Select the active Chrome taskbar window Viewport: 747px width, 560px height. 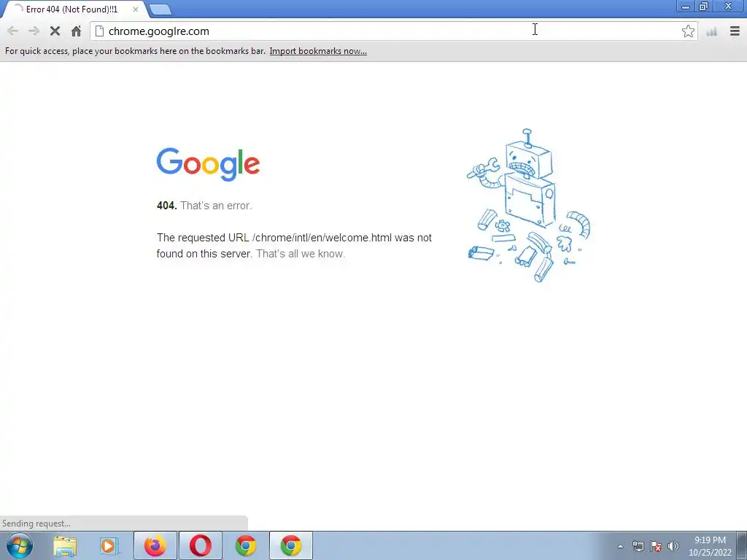[291, 545]
